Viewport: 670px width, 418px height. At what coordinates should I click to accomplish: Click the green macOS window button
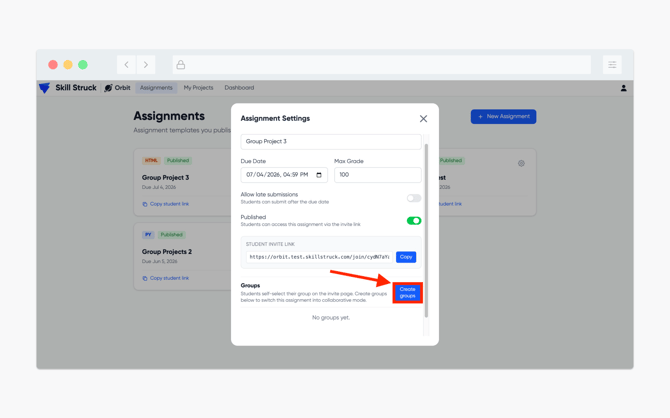[x=83, y=65]
